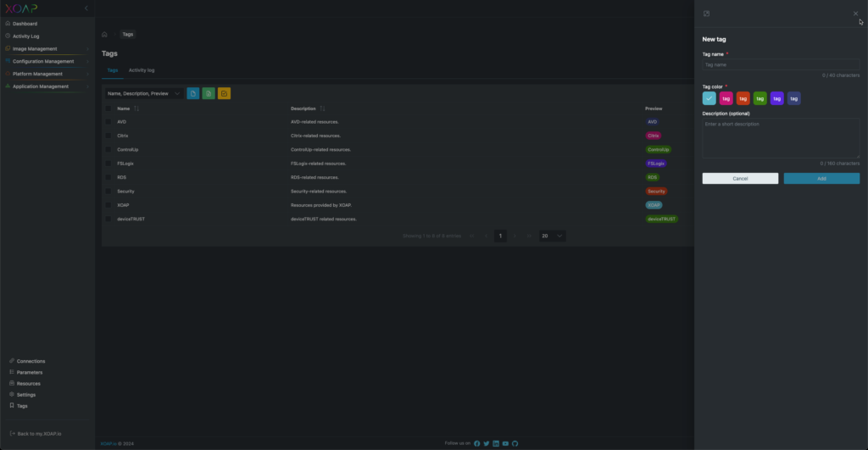Click the XOAP logo

tap(21, 8)
